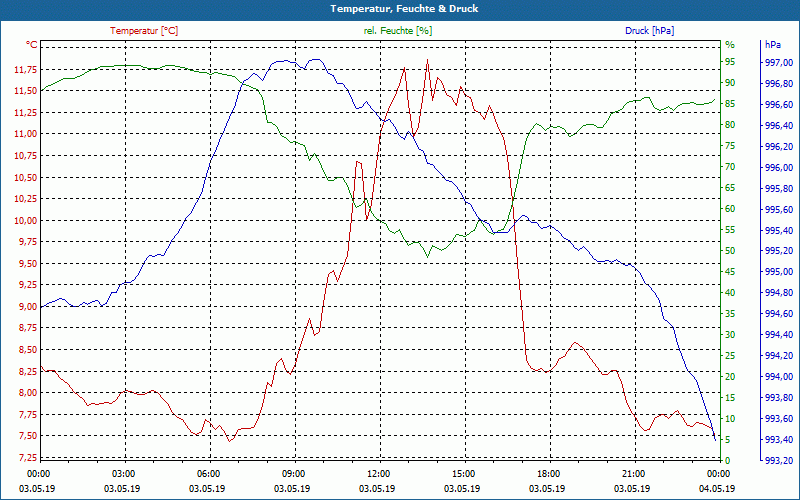Click the 9,00 temperature axis value

pyautogui.click(x=27, y=307)
